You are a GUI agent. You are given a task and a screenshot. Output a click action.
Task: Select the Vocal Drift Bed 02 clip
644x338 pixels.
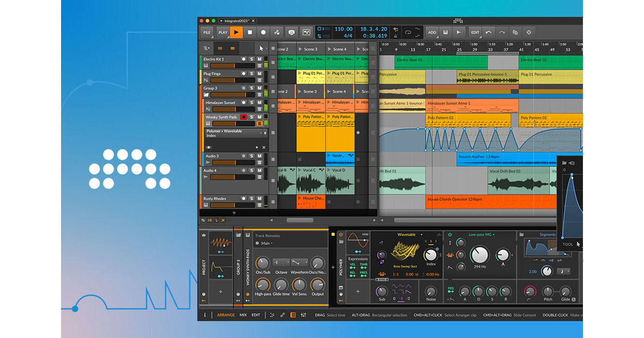coord(519,180)
